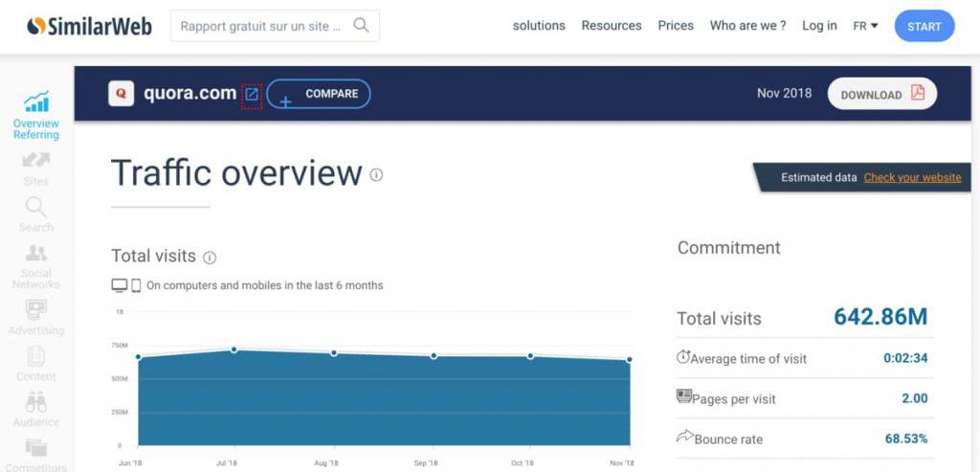Click the Nov 2018 date label
The image size is (980, 472).
[x=785, y=93]
